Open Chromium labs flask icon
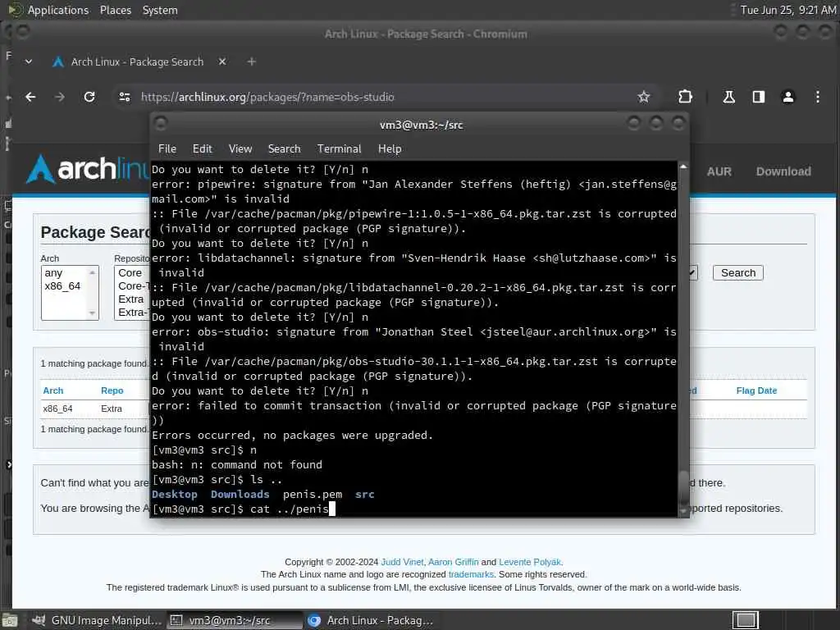The image size is (840, 630). pyautogui.click(x=728, y=97)
